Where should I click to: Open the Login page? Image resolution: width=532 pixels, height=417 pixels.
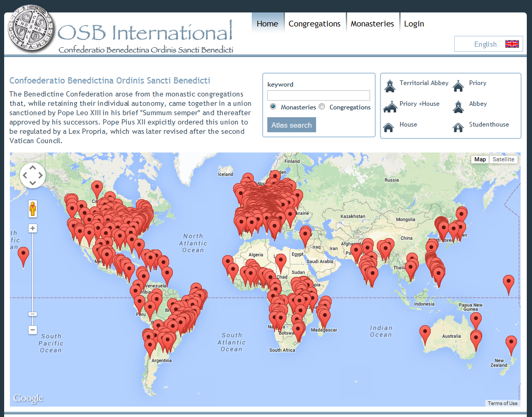click(414, 23)
